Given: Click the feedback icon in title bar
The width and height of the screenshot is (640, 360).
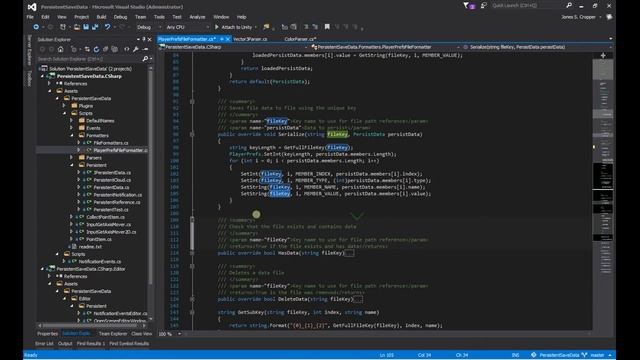Looking at the screenshot, I should pos(484,6).
